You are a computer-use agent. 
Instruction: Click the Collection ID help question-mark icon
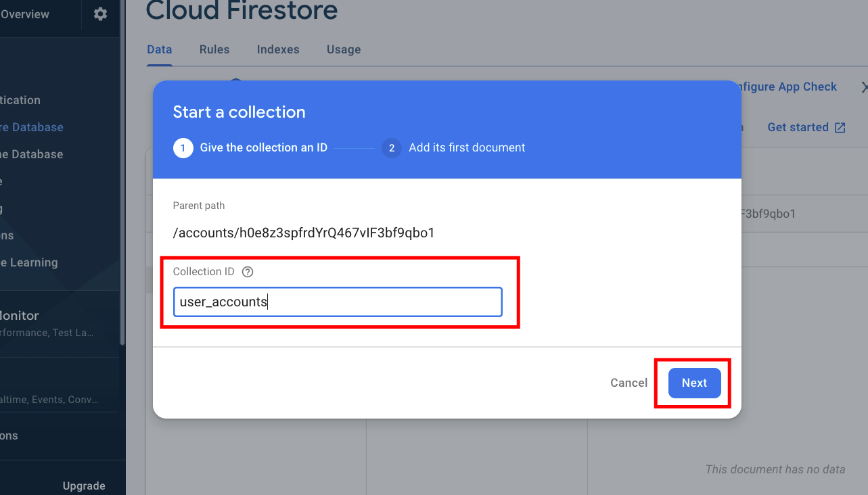tap(248, 272)
